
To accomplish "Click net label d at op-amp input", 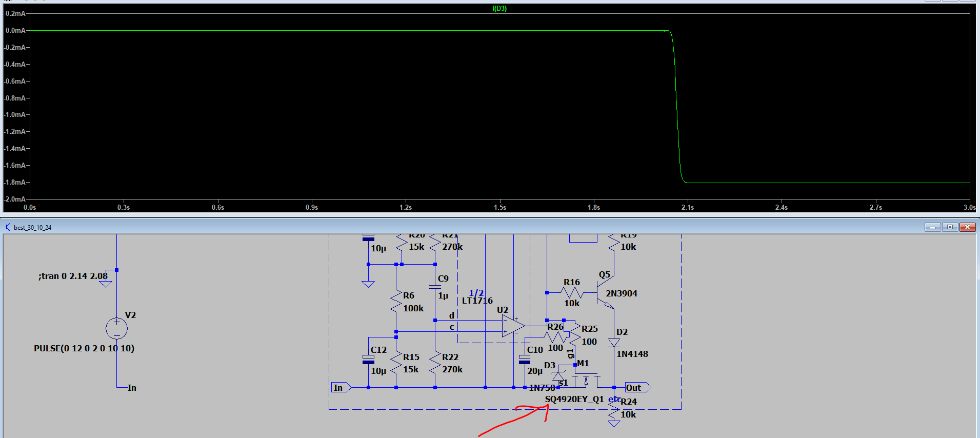I will [x=452, y=315].
